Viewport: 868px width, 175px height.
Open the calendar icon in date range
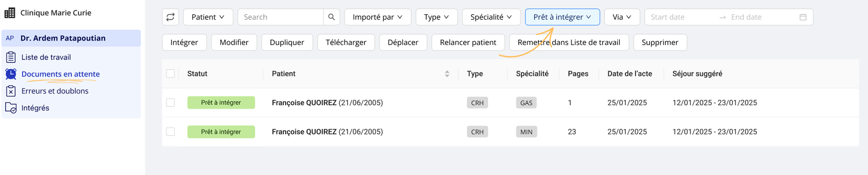coord(803,17)
